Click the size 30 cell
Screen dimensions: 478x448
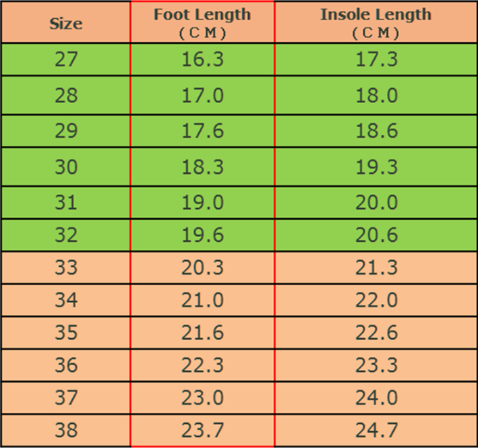click(x=65, y=167)
